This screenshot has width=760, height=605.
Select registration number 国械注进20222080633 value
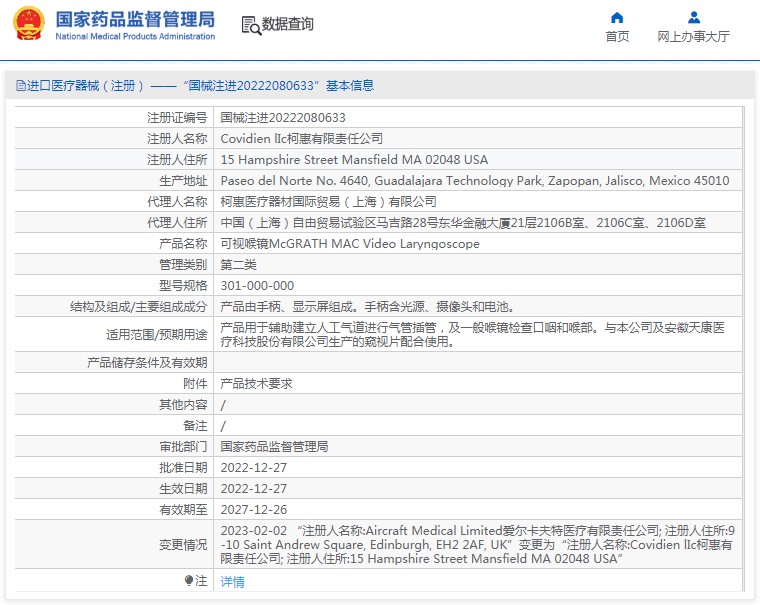tap(283, 118)
